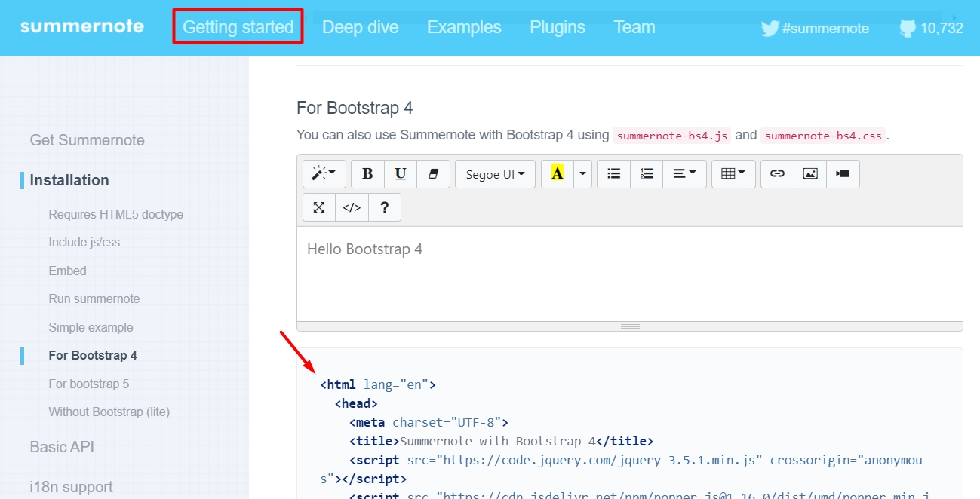Jump to Include js/css section
The width and height of the screenshot is (980, 499).
[x=84, y=243]
